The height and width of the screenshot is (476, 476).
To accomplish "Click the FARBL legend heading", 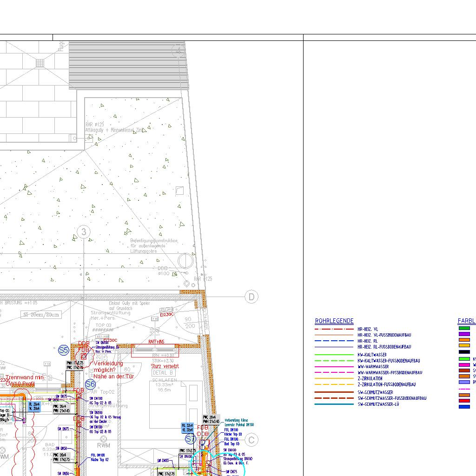I will click(466, 321).
